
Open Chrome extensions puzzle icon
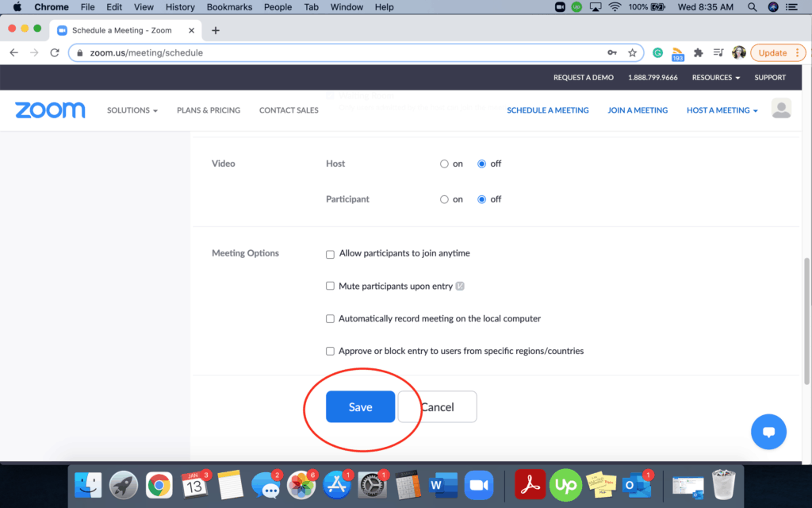(x=698, y=53)
